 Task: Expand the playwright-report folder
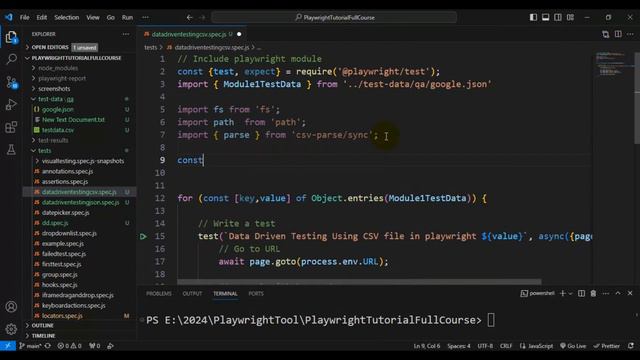(62, 78)
